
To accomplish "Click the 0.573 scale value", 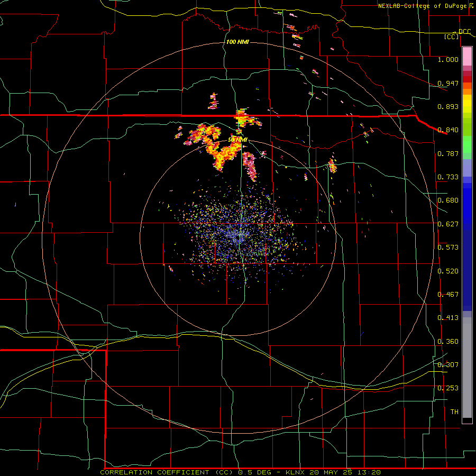I will [x=448, y=248].
